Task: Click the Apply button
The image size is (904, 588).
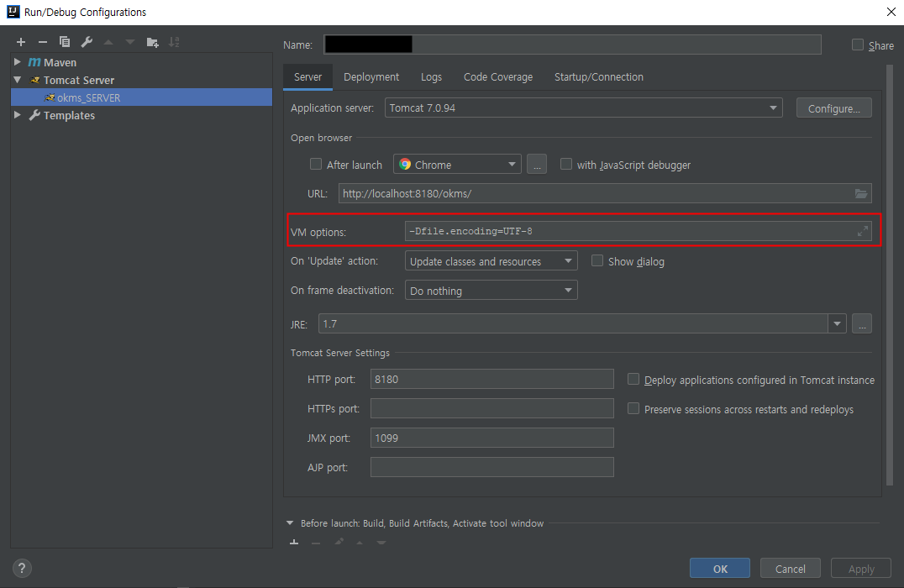Action: coord(861,569)
